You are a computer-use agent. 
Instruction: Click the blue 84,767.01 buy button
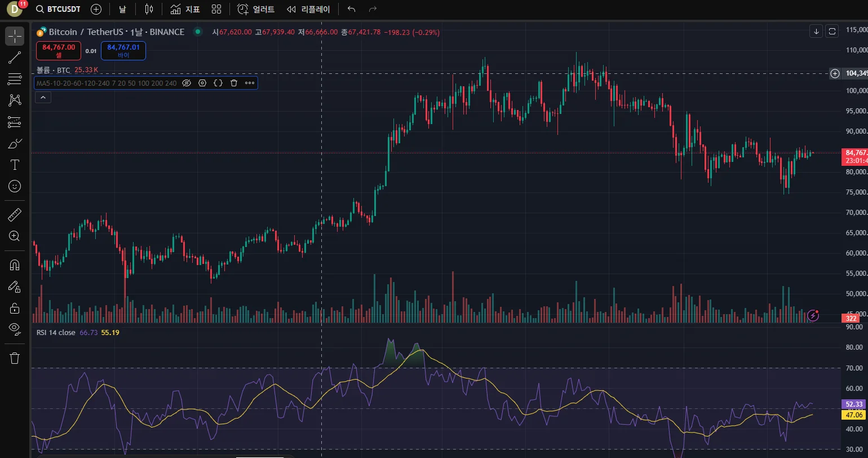coord(123,51)
